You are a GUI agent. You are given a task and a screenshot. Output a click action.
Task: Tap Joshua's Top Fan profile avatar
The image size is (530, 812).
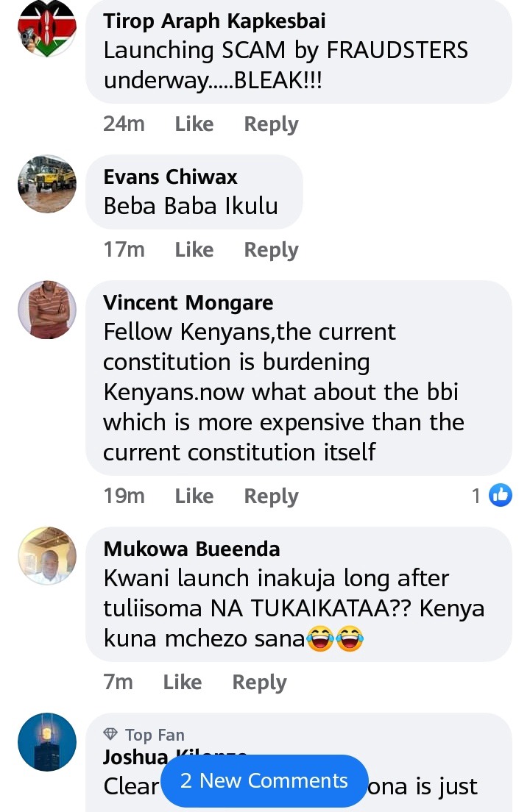coord(47,742)
